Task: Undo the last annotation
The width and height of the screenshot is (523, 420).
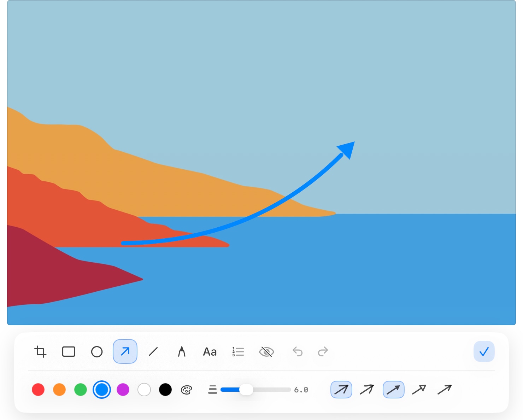Action: [x=298, y=352]
